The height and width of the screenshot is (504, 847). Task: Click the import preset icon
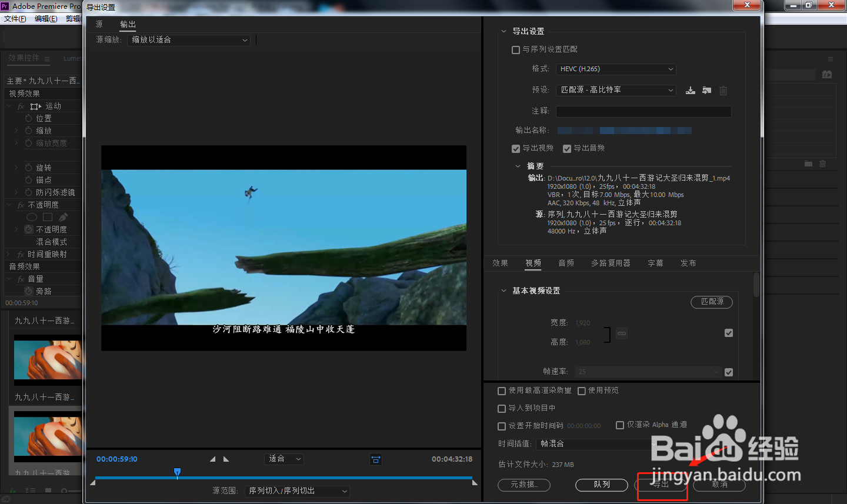[x=707, y=91]
